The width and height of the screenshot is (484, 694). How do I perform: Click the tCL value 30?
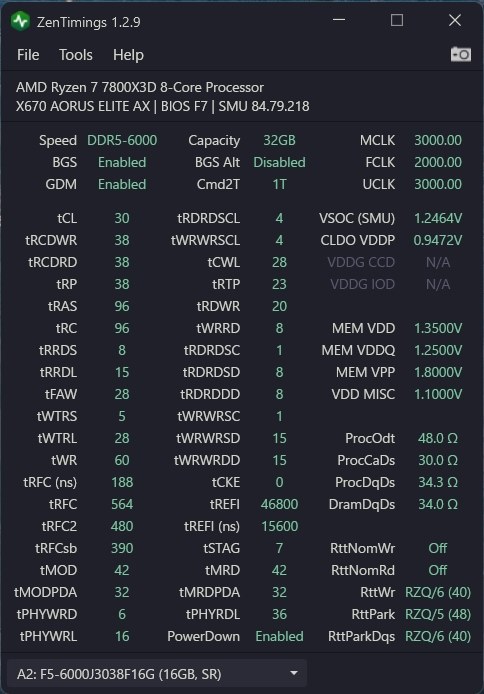122,218
